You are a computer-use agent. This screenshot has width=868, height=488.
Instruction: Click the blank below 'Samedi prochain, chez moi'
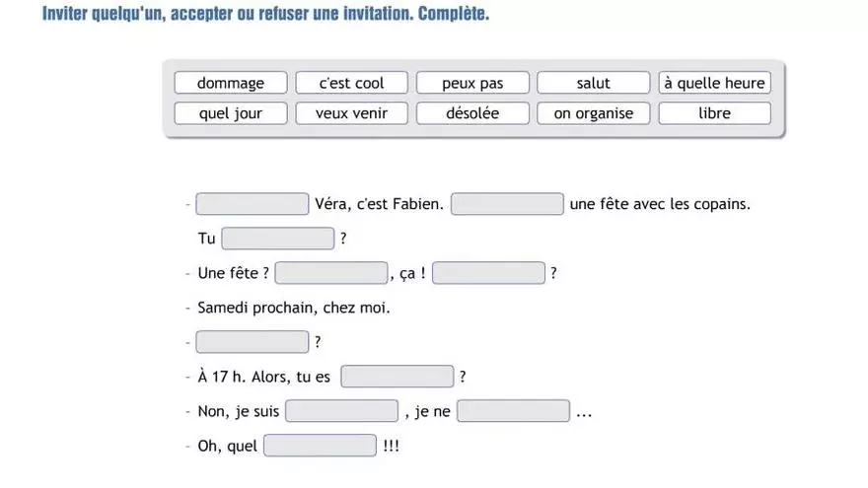pyautogui.click(x=253, y=342)
